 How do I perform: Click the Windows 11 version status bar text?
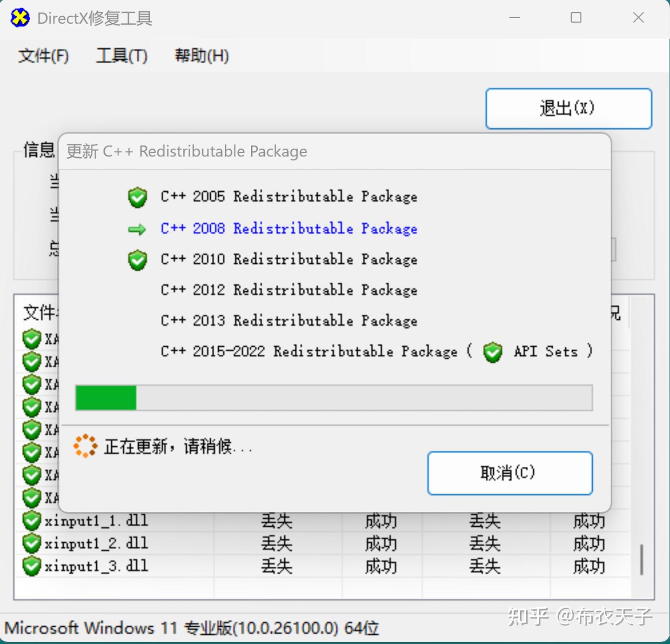tap(192, 628)
